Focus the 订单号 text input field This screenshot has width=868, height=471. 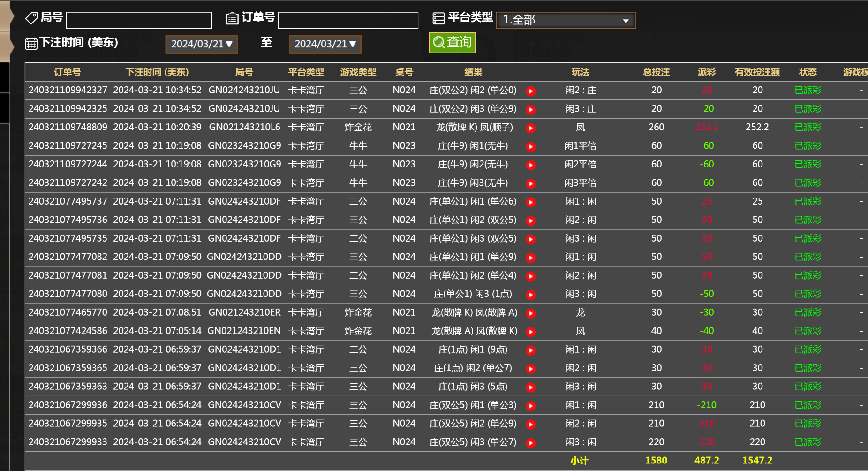point(348,20)
